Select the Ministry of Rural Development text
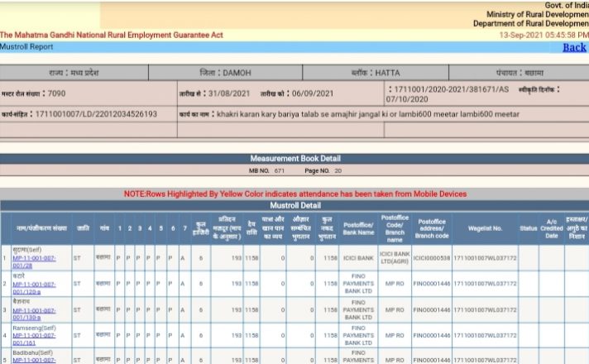The image size is (589, 364). pos(538,14)
